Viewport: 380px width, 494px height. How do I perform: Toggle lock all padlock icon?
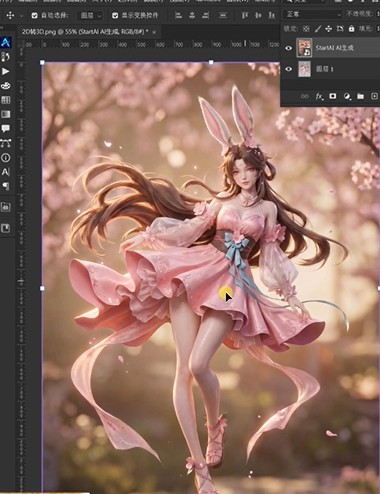pos(351,29)
